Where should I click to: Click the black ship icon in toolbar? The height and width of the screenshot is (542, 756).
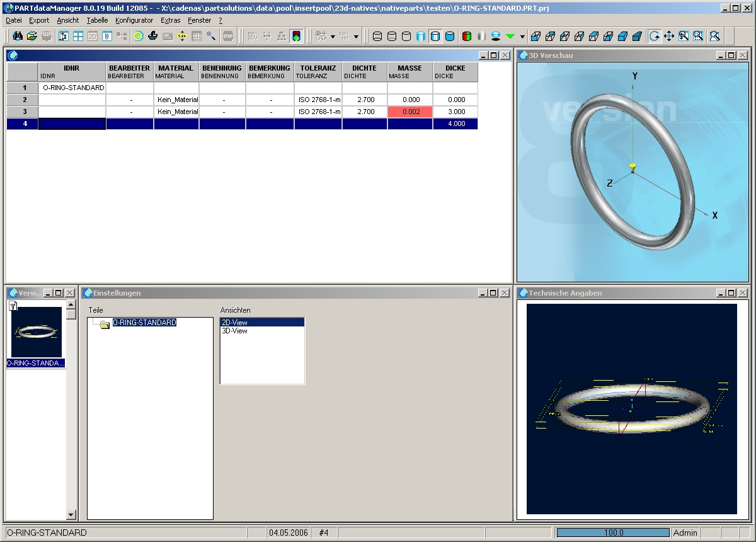(x=153, y=37)
